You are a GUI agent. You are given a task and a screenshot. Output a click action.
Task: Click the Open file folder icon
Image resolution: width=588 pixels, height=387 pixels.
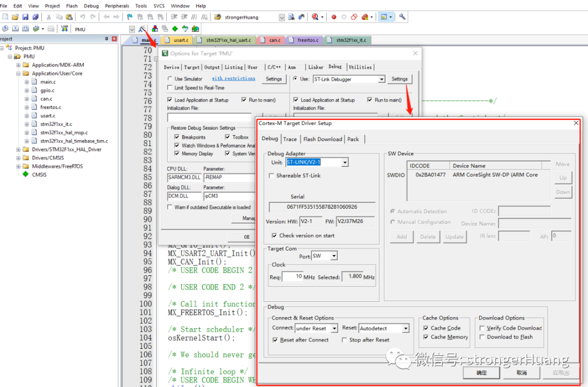tap(15, 17)
